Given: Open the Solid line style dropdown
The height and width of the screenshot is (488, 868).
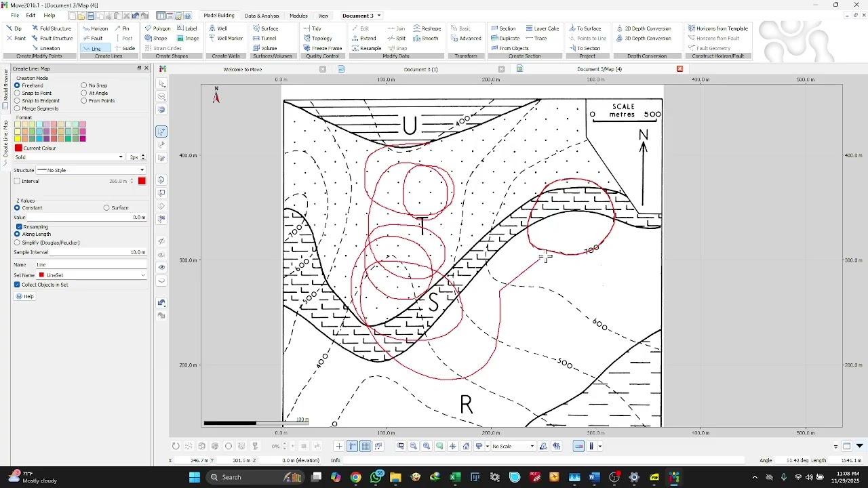Looking at the screenshot, I should click(x=69, y=157).
